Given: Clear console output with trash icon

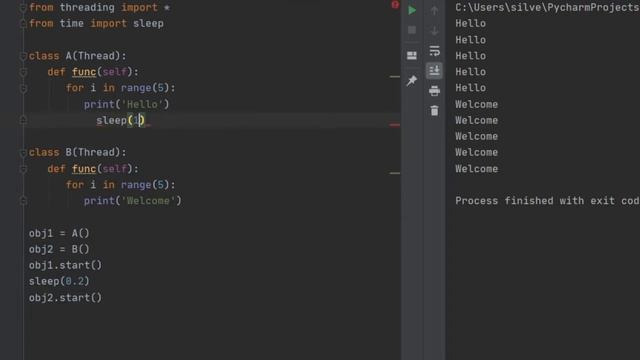Looking at the screenshot, I should (434, 111).
